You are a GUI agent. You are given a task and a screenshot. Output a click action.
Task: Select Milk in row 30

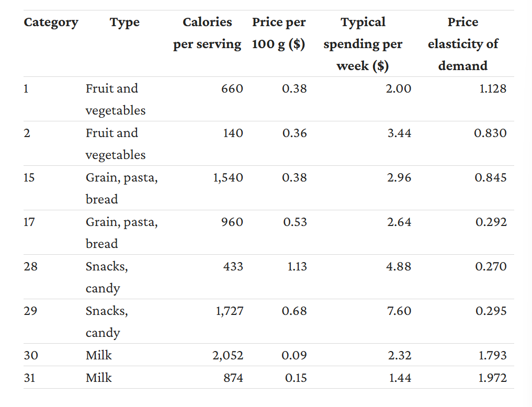point(98,355)
